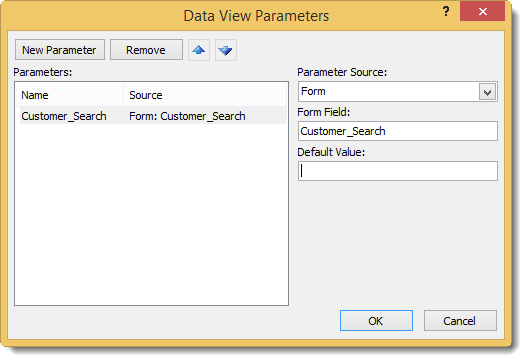This screenshot has width=527, height=362.
Task: Click the New Parameter button
Action: point(60,50)
